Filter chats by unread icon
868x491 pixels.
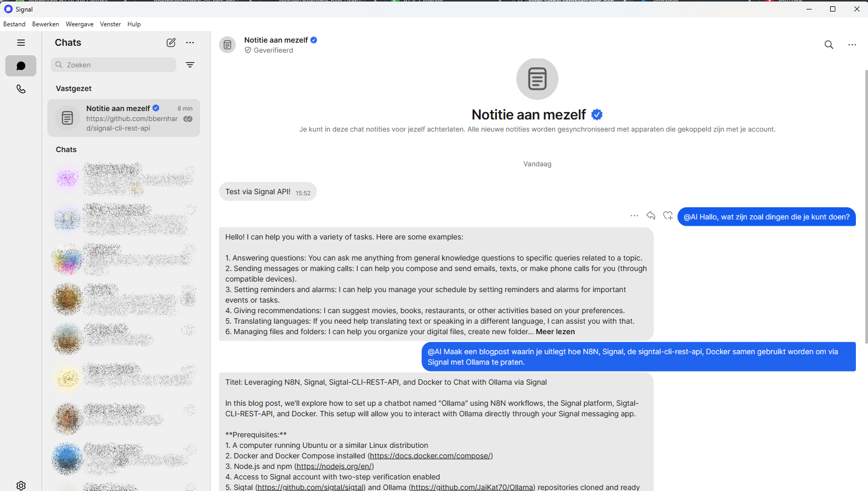[x=190, y=65]
